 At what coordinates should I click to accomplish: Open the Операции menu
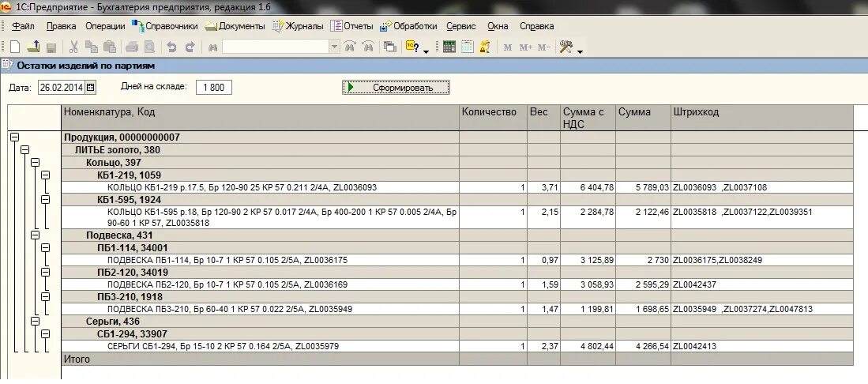coord(105,26)
